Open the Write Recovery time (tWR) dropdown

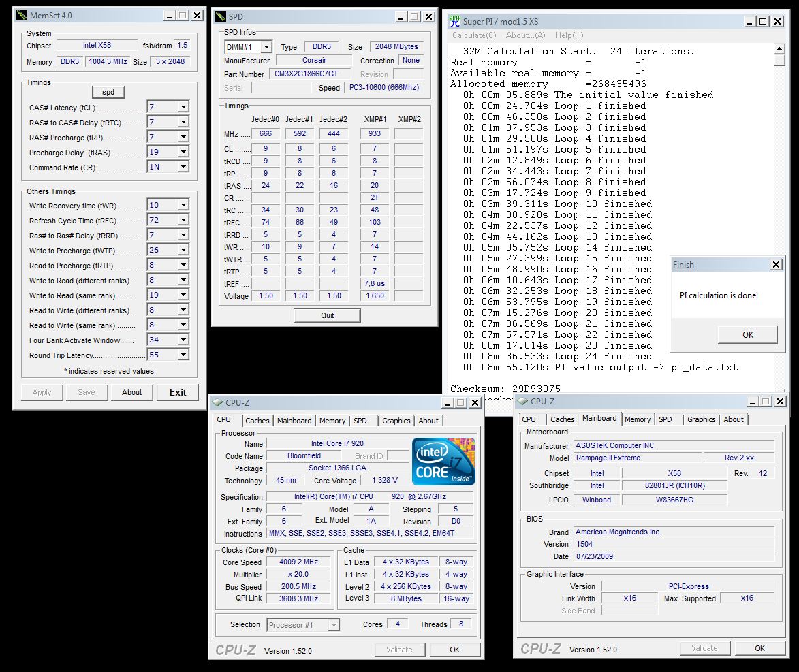(x=183, y=205)
